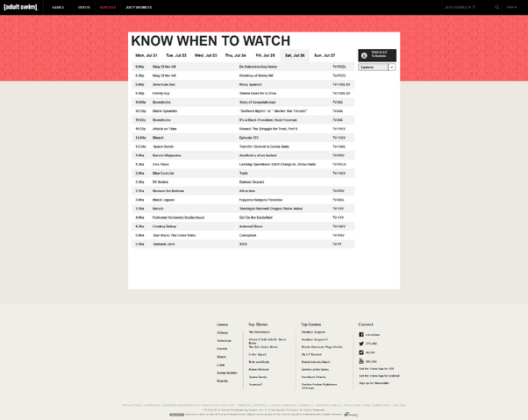Open Rick and Morty under Top Shows
The image size is (528, 420).
click(x=259, y=362)
